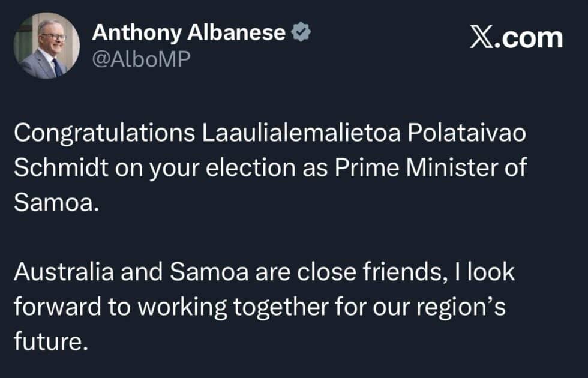Screen dimensions: 588x378
Task: Select the word "Congratulations" in the post
Action: [x=104, y=133]
